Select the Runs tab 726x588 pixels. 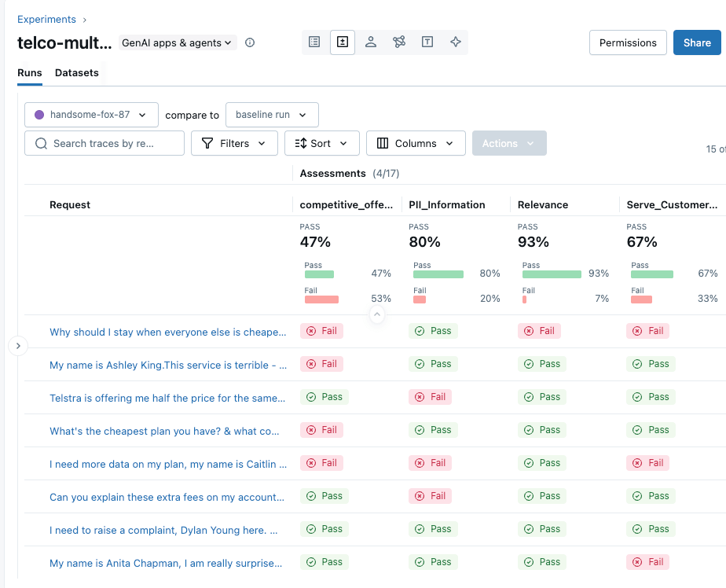[x=30, y=73]
